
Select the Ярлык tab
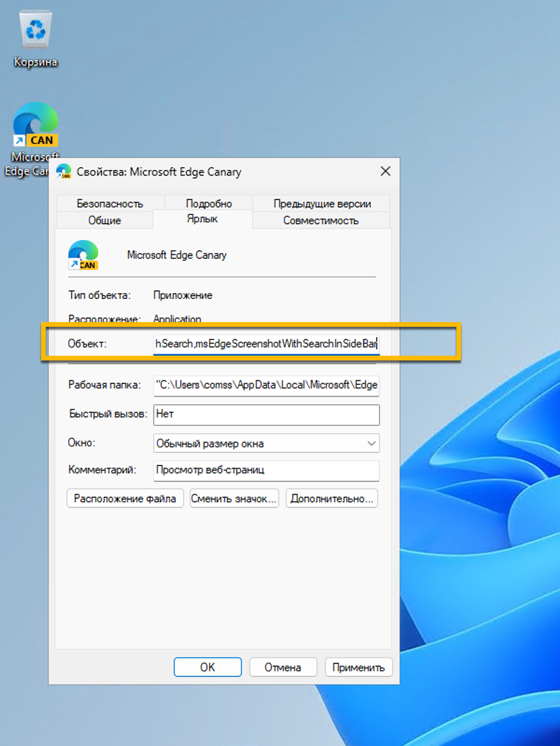point(202,219)
